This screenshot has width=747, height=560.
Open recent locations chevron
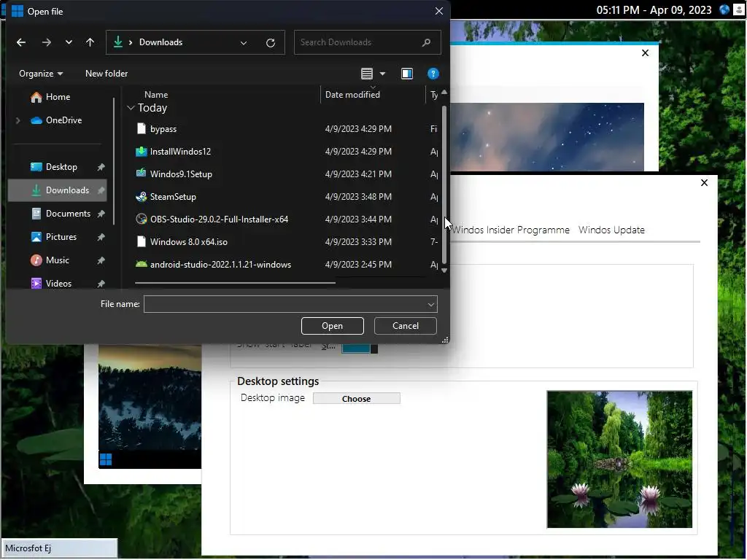(x=69, y=42)
